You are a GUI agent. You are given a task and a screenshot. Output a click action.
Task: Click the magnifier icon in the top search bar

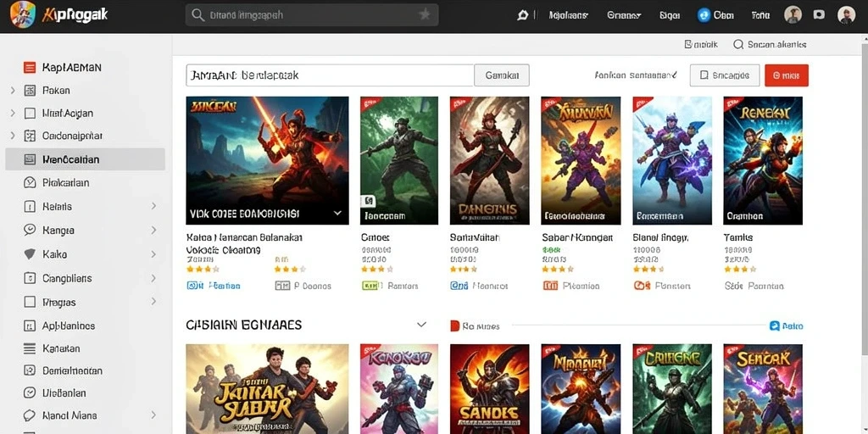(198, 15)
